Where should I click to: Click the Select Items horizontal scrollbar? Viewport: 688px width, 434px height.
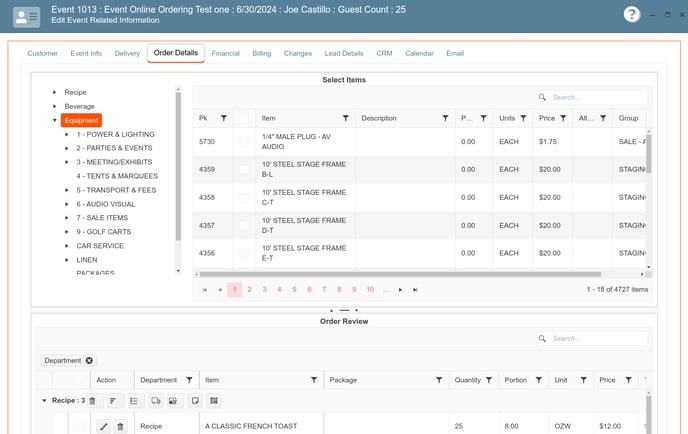click(400, 274)
